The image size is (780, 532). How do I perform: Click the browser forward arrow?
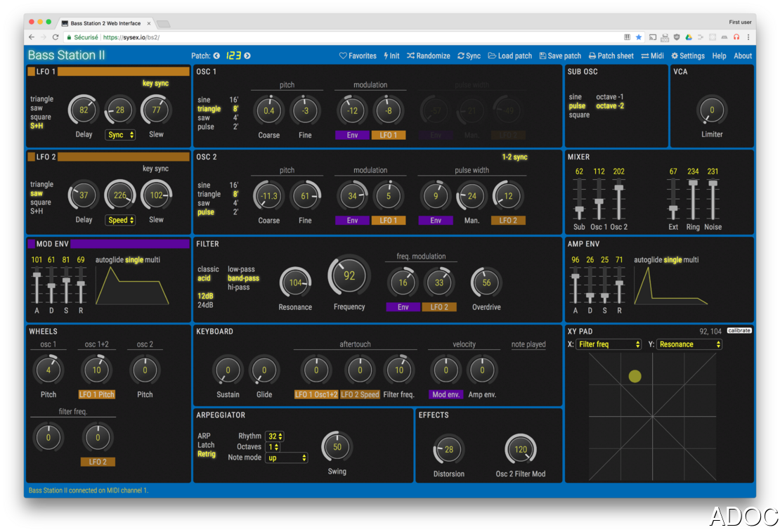[44, 37]
